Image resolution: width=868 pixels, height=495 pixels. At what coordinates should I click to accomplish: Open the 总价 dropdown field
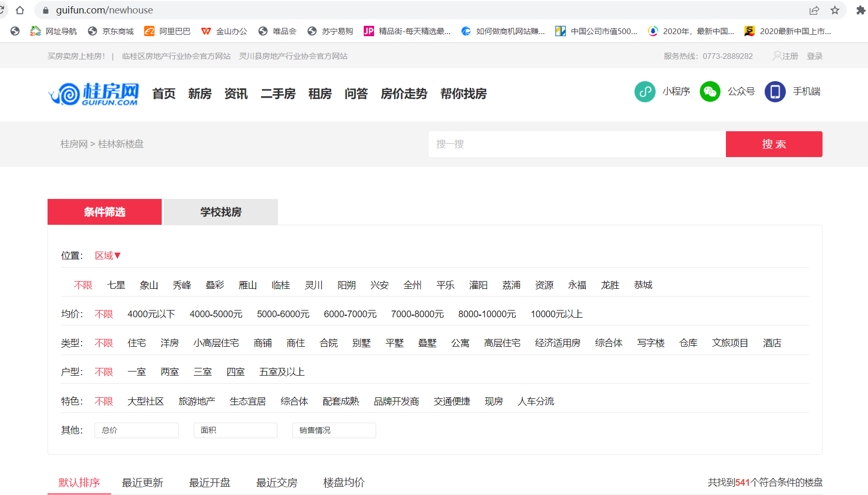coord(136,430)
